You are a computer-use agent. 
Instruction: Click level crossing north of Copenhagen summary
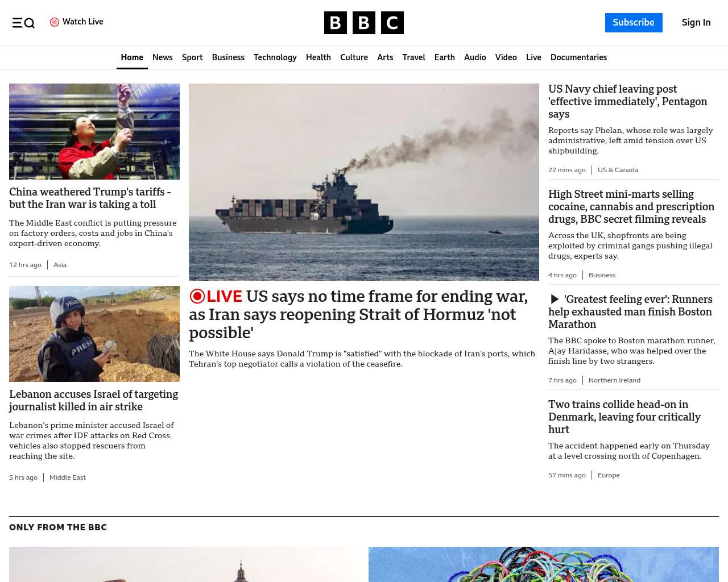tap(629, 451)
